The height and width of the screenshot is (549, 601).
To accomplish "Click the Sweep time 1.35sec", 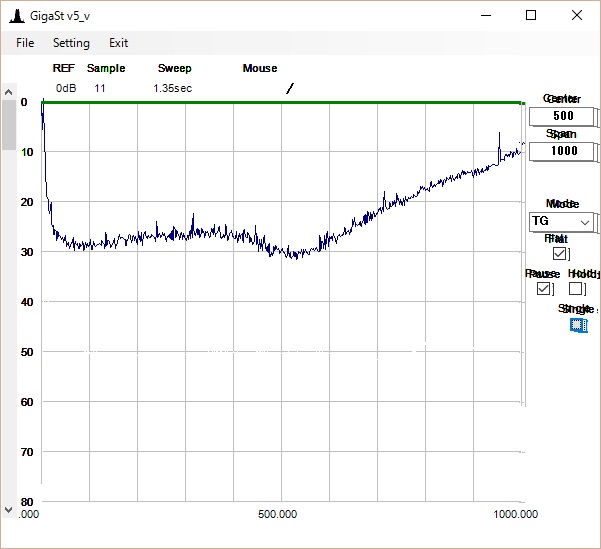I will 172,88.
